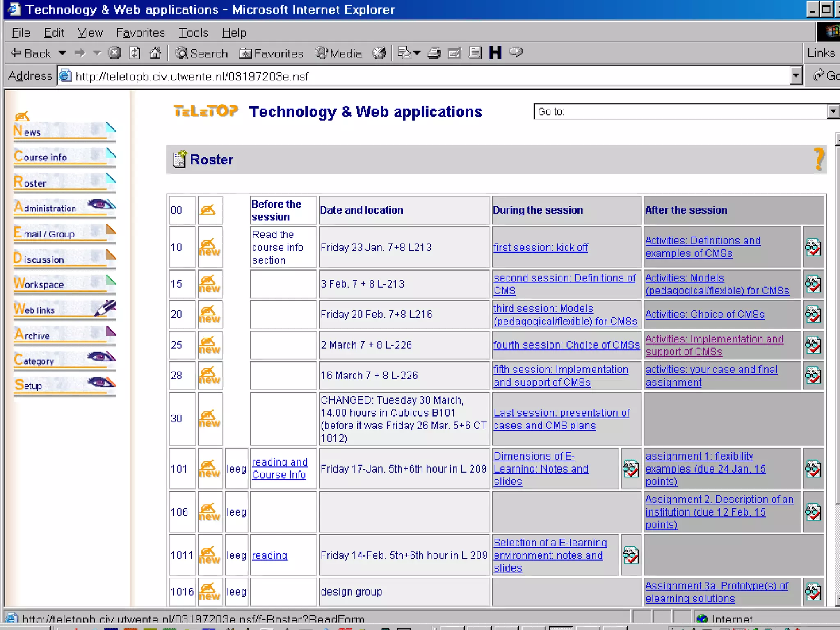Open the orange question mark help

tap(818, 159)
